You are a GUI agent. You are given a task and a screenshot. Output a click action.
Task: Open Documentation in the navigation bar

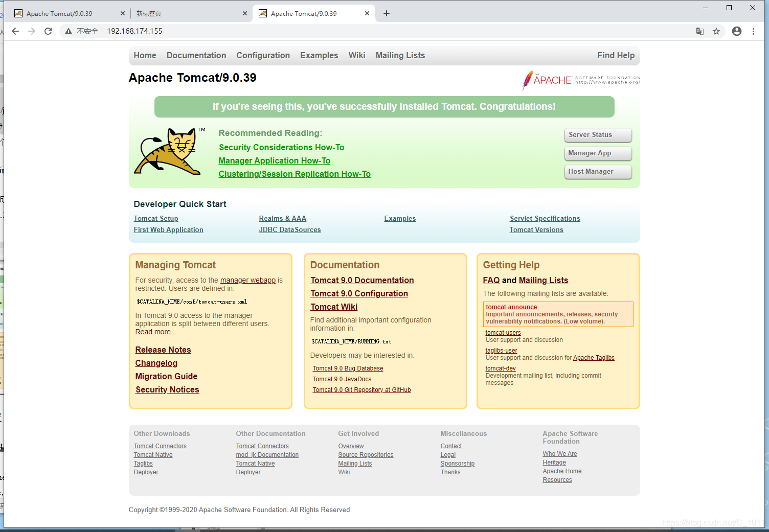[x=196, y=55]
